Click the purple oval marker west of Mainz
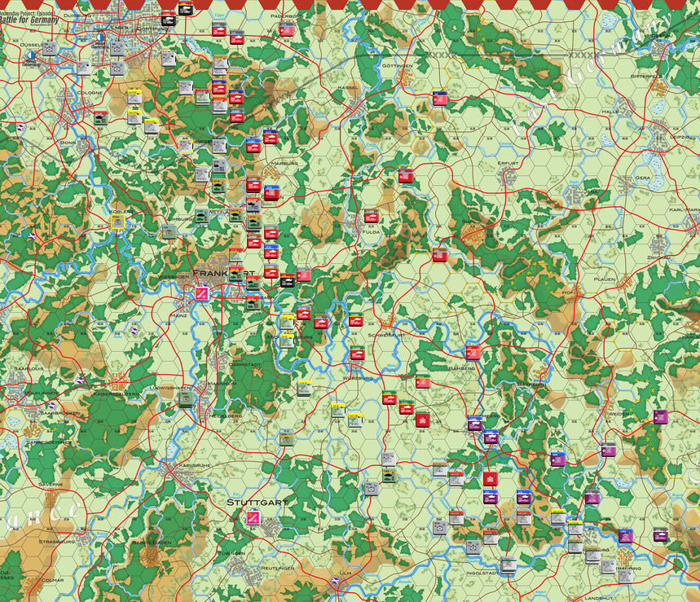 [x=134, y=331]
